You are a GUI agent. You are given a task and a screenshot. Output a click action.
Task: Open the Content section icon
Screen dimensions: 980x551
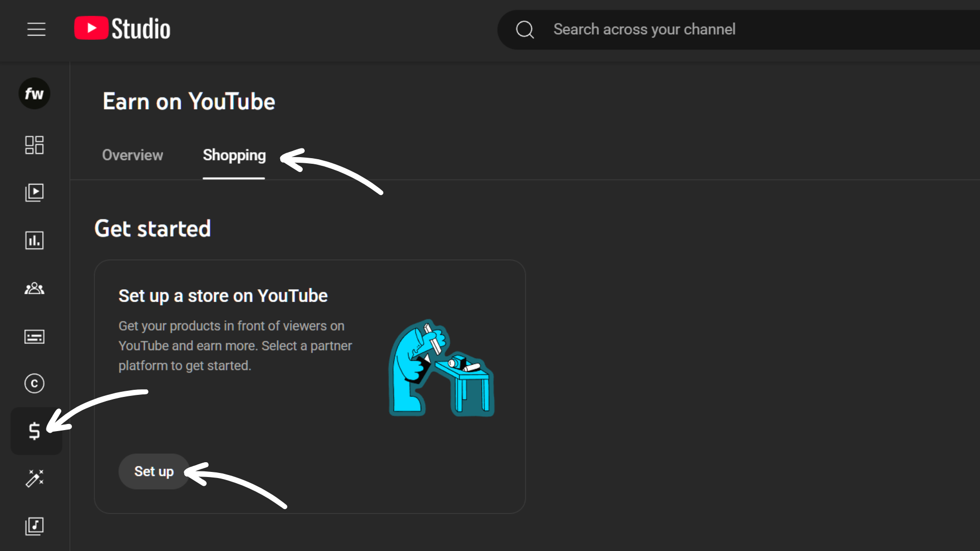pos(34,192)
